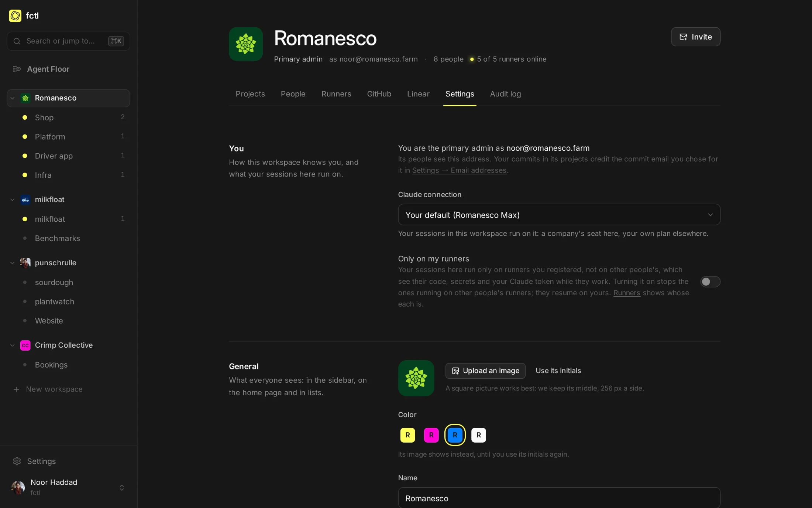Screen dimensions: 812x508
Task: Click the punschrulle workspace avatar
Action: 25,263
